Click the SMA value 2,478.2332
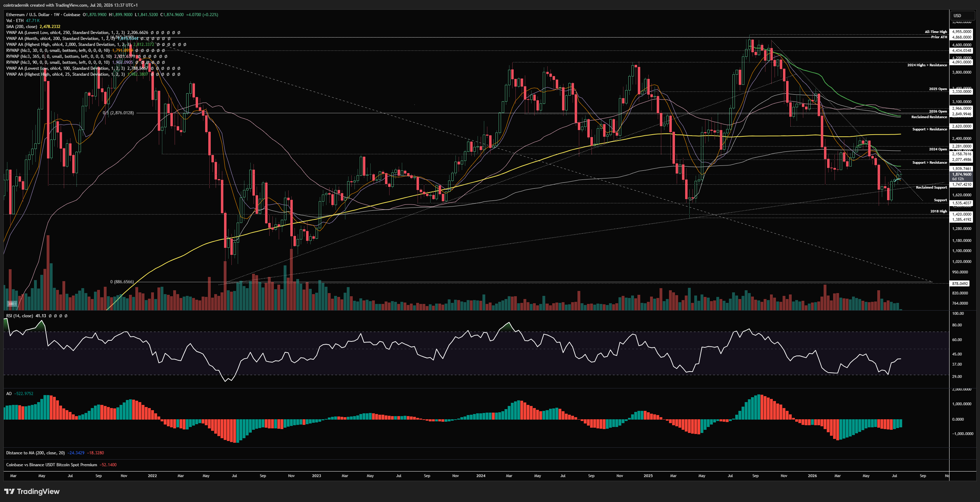 [x=50, y=27]
